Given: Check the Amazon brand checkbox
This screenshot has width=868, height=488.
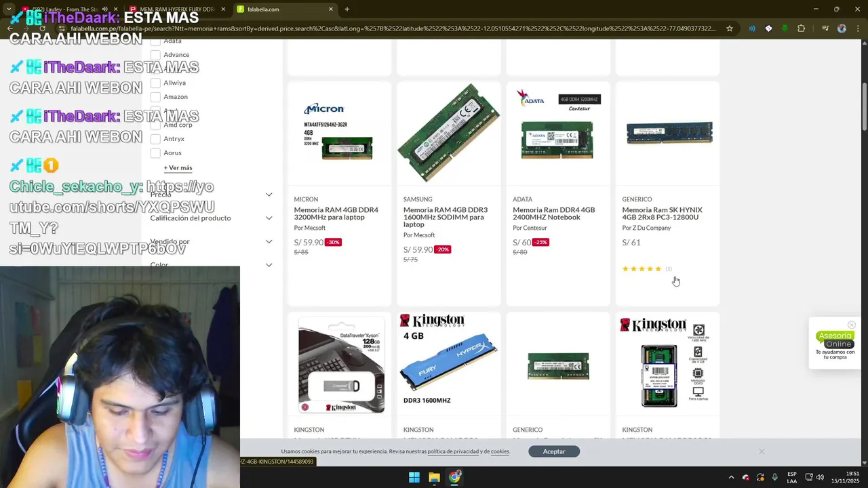Looking at the screenshot, I should pyautogui.click(x=155, y=97).
